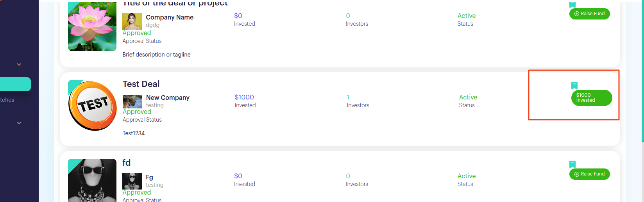Expand the upper sidebar chevron
Image resolution: width=644 pixels, height=202 pixels.
tap(19, 64)
